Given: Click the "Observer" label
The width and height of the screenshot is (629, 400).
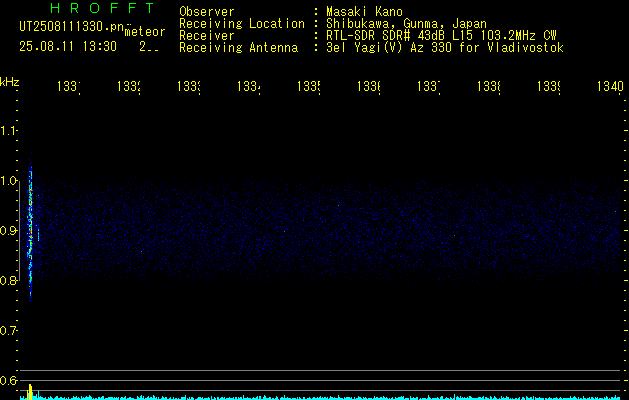Looking at the screenshot, I should (x=207, y=12).
